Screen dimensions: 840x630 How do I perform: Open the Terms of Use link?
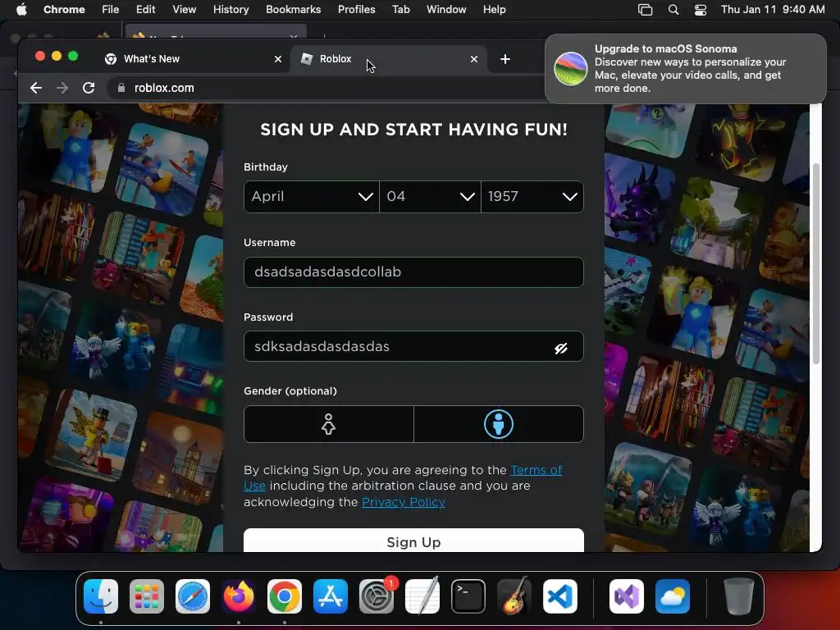tap(536, 470)
